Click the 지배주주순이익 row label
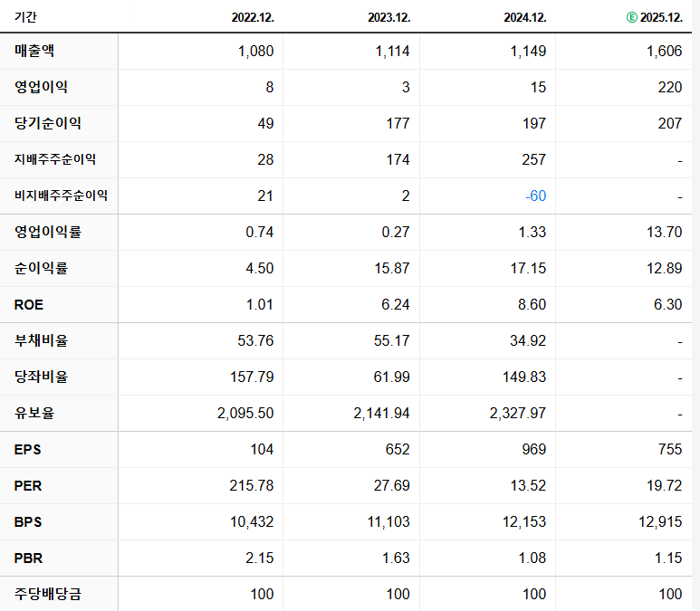Image resolution: width=700 pixels, height=611 pixels. (x=55, y=159)
